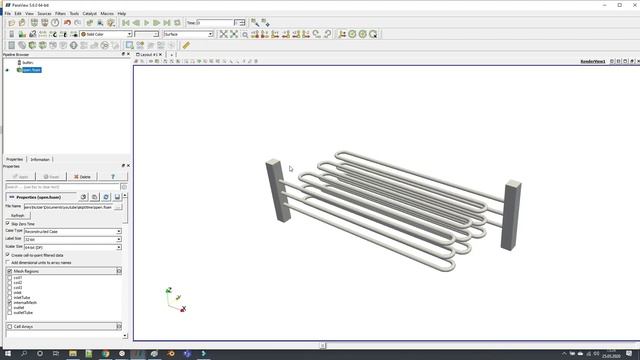Click the Extract selection box icon

coord(129,45)
